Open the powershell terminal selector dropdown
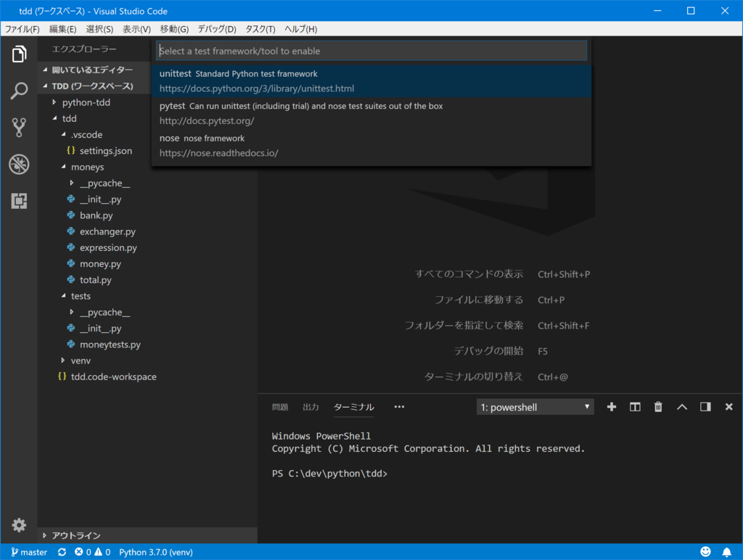Image resolution: width=743 pixels, height=560 pixels. click(535, 407)
